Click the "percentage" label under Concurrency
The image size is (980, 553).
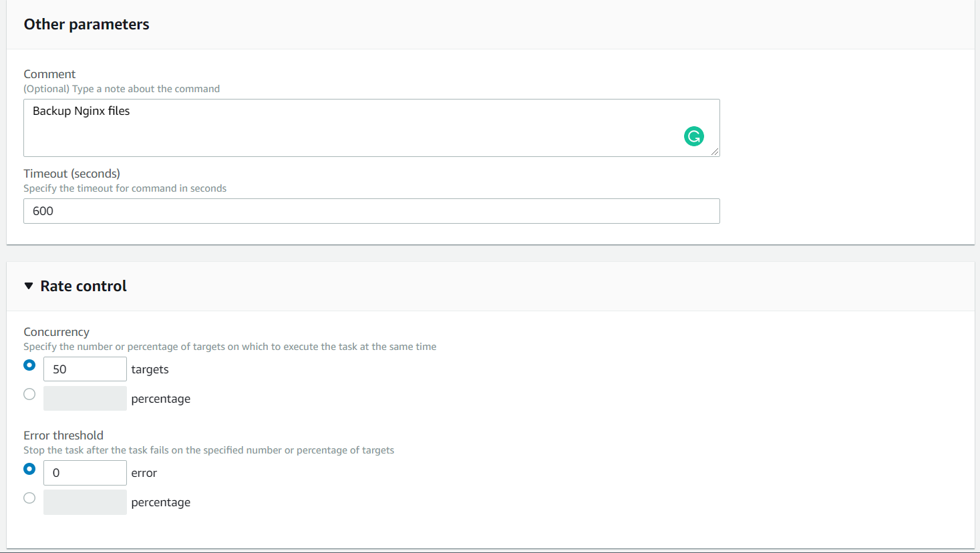[x=160, y=399]
